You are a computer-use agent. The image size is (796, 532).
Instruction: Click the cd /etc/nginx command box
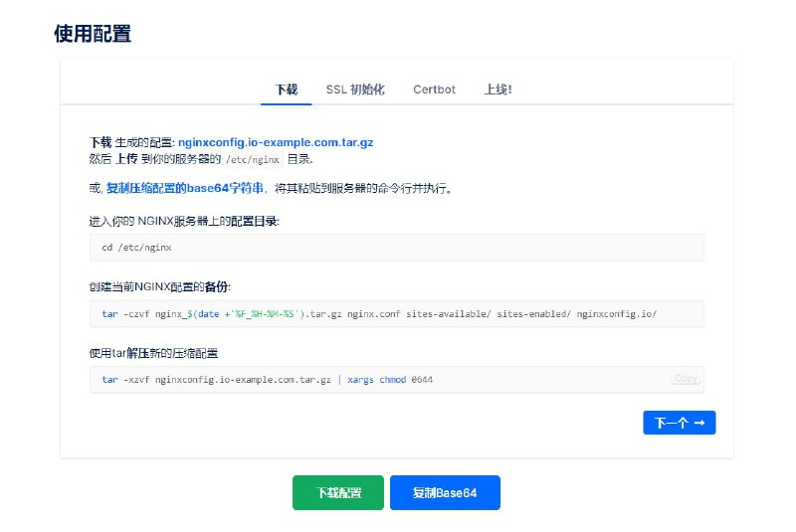pyautogui.click(x=396, y=248)
